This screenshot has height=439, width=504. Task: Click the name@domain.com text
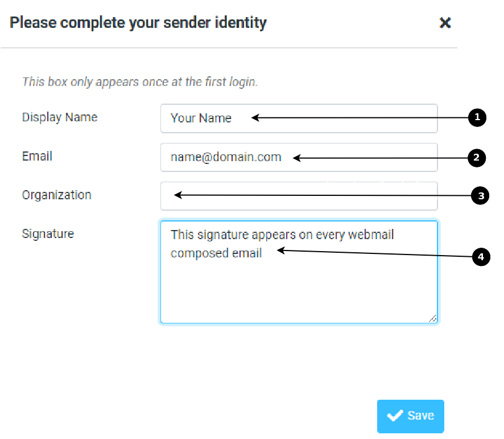(226, 157)
